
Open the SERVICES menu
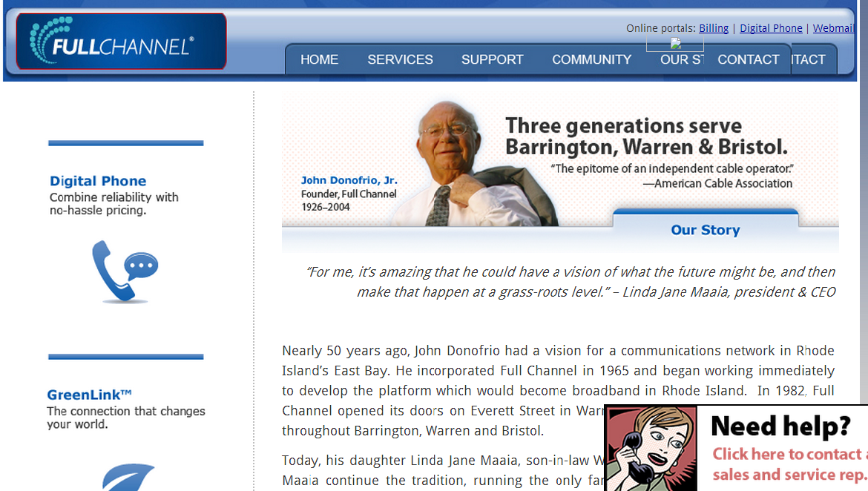point(400,59)
